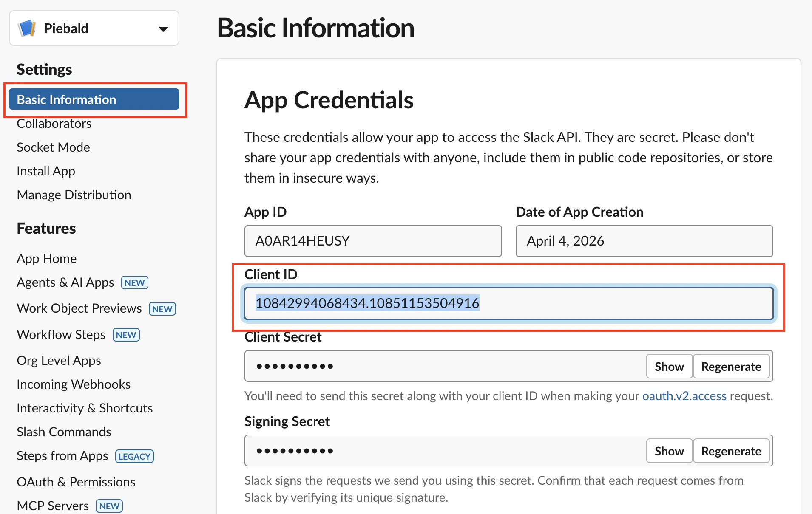The image size is (812, 514).
Task: Open Interactivity & Shortcuts
Action: (85, 408)
